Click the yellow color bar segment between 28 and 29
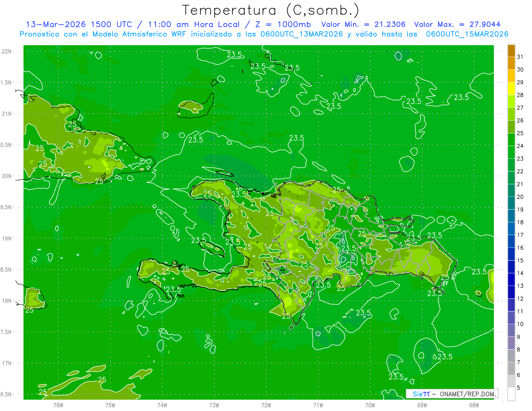 pyautogui.click(x=511, y=89)
